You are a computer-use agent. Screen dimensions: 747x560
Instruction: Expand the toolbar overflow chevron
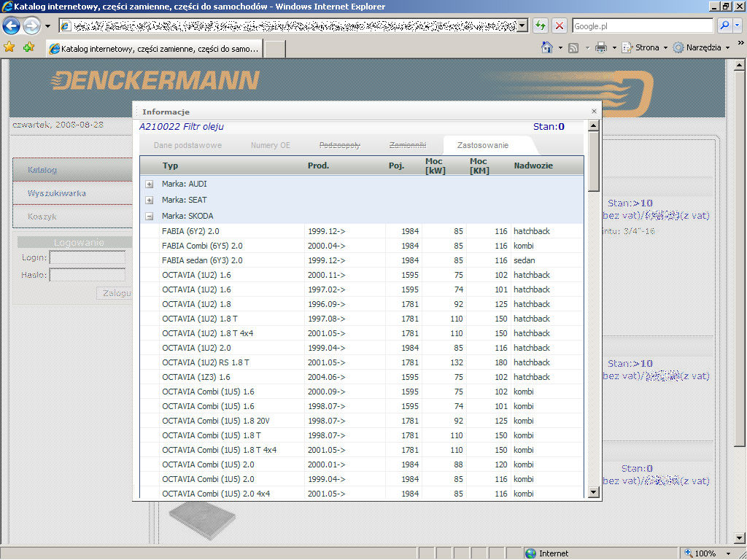click(740, 42)
